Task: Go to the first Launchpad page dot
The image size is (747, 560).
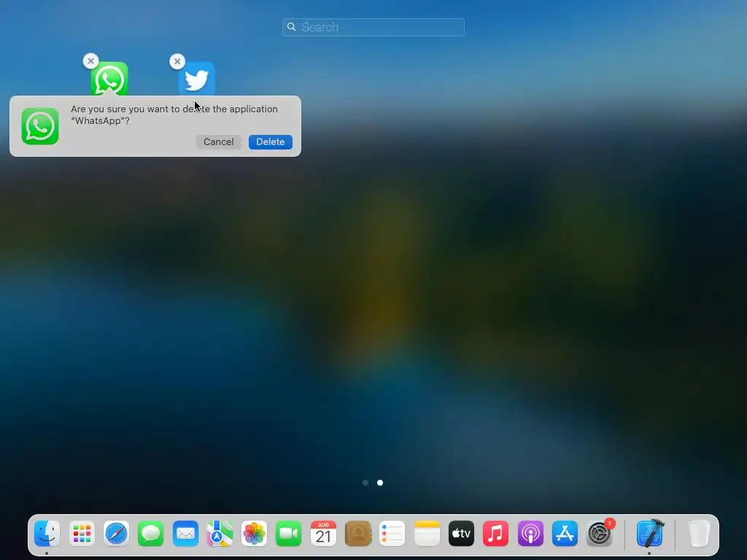Action: [365, 483]
